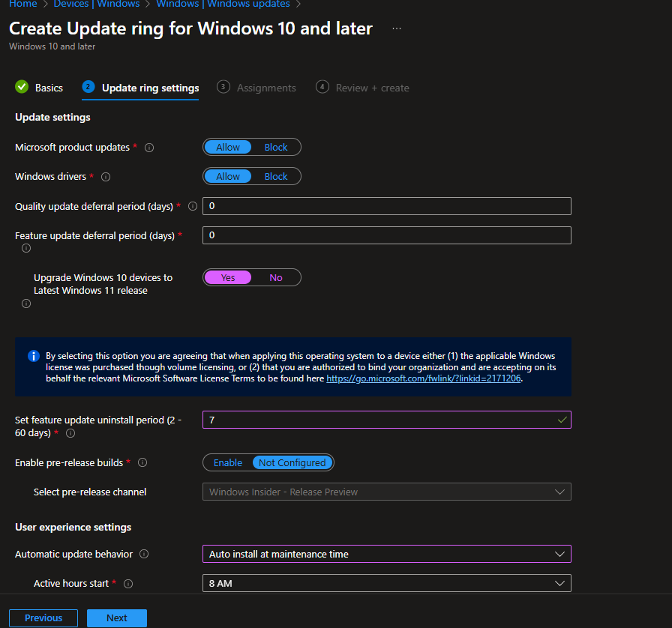Open the ellipsis menu beside page title
This screenshot has width=672, height=628.
(397, 29)
